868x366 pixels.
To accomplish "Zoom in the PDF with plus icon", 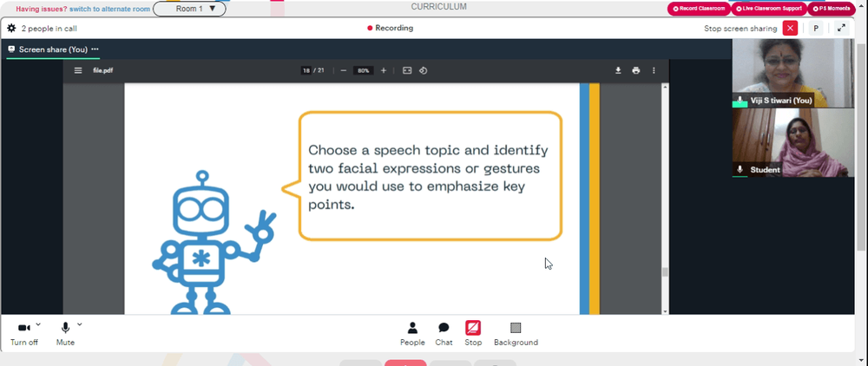I will [383, 71].
